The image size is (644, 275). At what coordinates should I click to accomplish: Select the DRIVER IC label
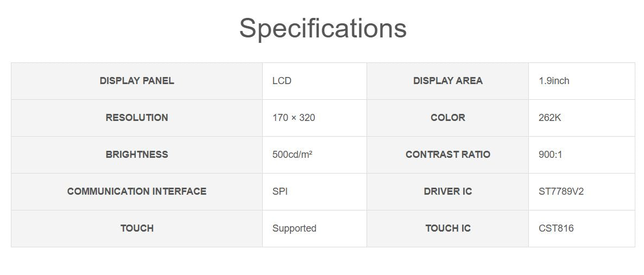point(447,191)
